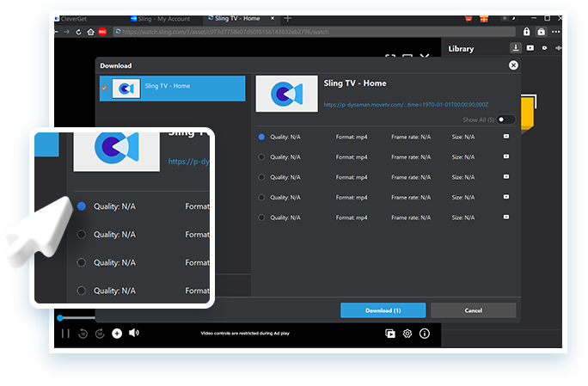
Task: Click the video progress slider handle
Action: pos(60,318)
